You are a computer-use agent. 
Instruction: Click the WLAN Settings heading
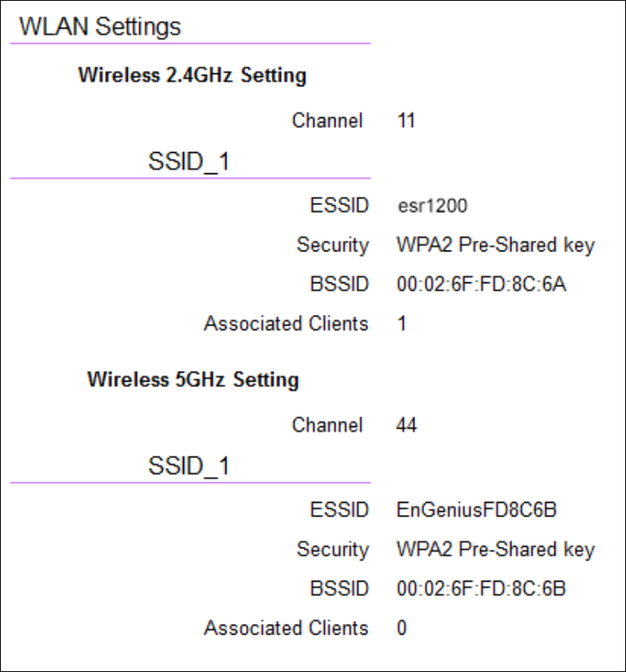(x=99, y=27)
